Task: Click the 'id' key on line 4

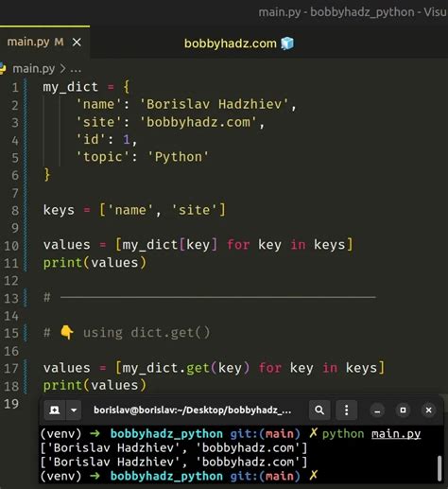Action: [x=91, y=139]
